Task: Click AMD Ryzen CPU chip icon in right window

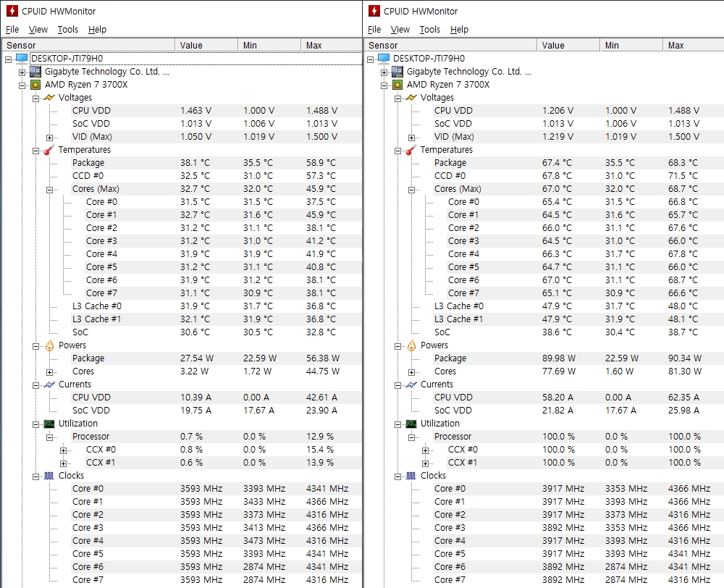Action: tap(397, 85)
